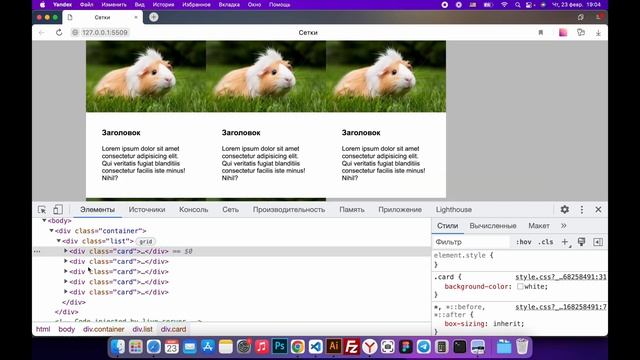Open Finder from the Dock
This screenshot has height=360, width=640.
118,347
